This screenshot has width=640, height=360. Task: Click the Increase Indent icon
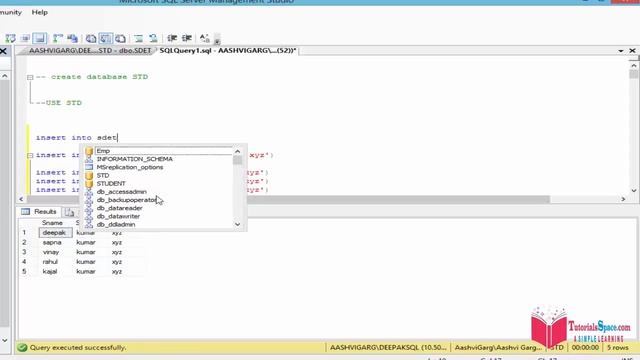tap(187, 38)
